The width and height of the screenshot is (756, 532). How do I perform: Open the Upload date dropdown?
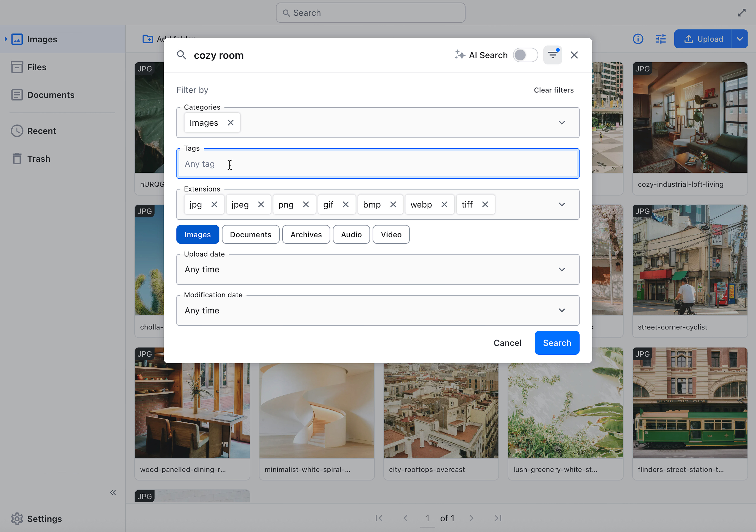378,269
